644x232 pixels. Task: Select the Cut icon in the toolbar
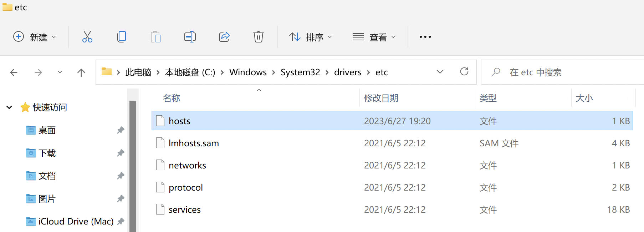tap(87, 36)
